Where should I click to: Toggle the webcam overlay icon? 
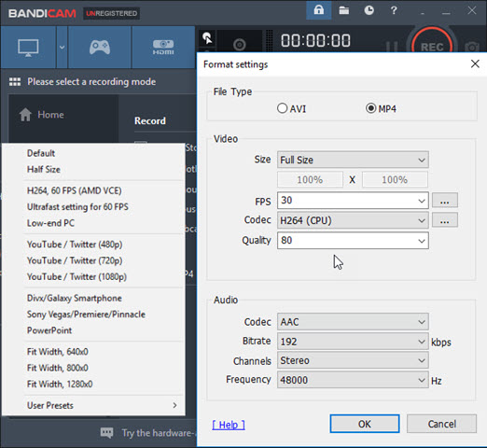click(x=240, y=45)
